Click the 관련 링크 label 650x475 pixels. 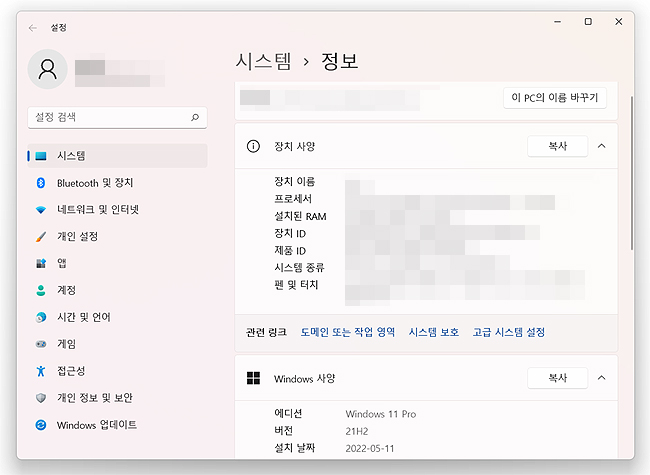click(266, 332)
